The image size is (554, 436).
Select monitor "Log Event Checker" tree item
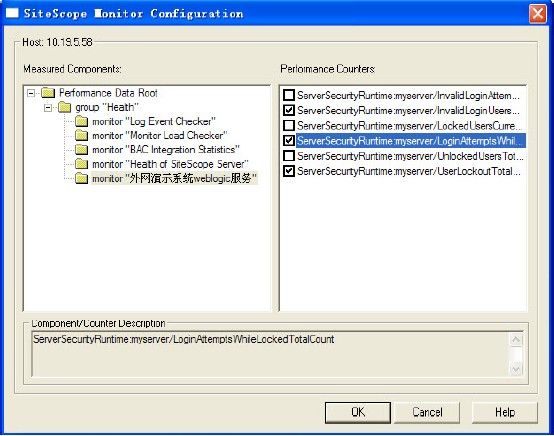154,122
